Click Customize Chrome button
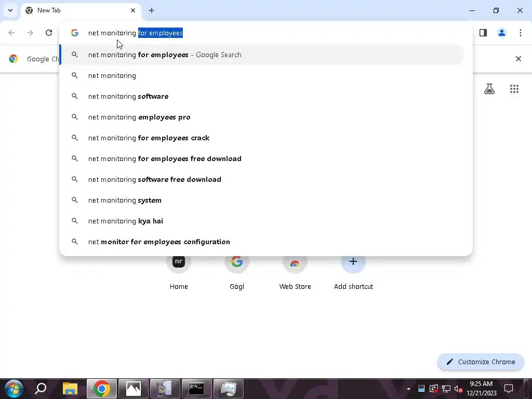Screen dimensions: 532x399 pyautogui.click(x=481, y=362)
